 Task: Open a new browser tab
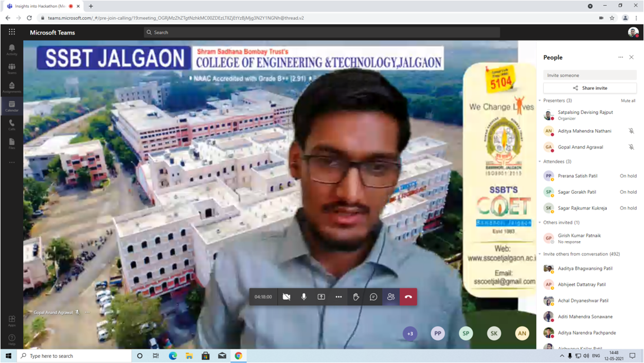(91, 6)
